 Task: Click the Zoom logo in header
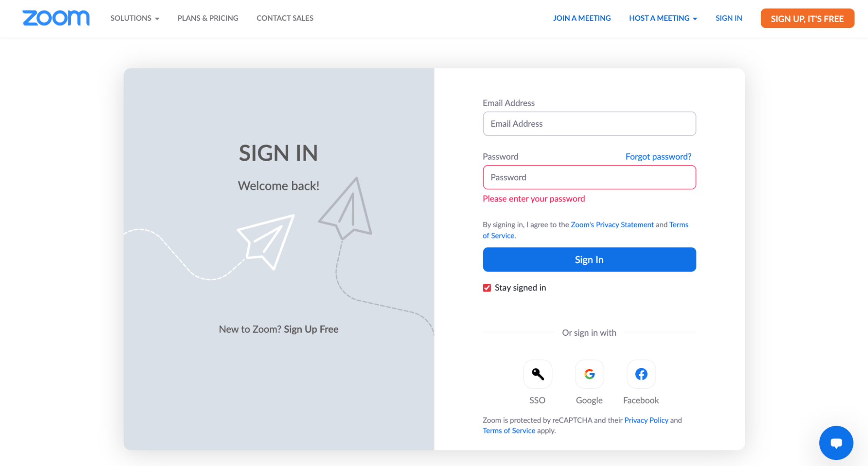point(56,18)
